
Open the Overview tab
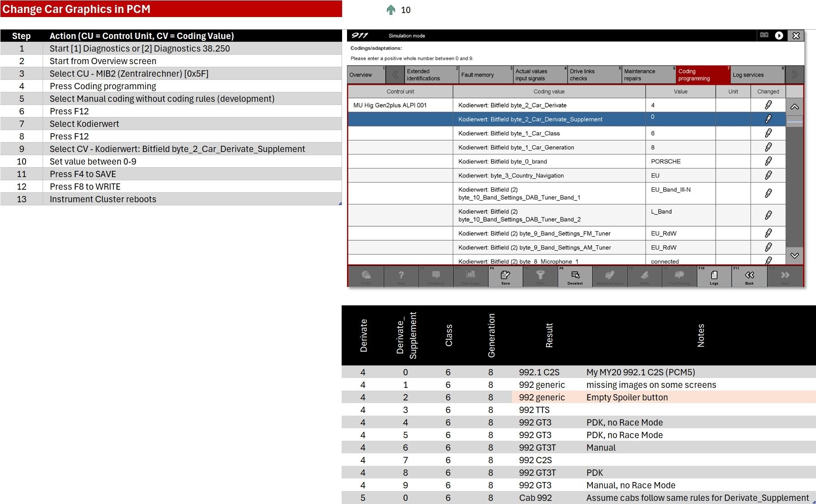365,75
